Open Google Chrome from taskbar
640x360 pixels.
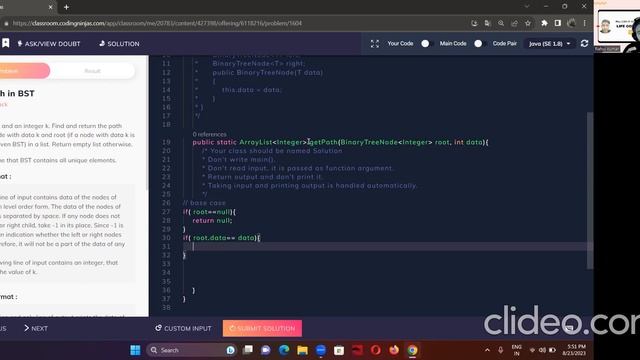[x=412, y=350]
